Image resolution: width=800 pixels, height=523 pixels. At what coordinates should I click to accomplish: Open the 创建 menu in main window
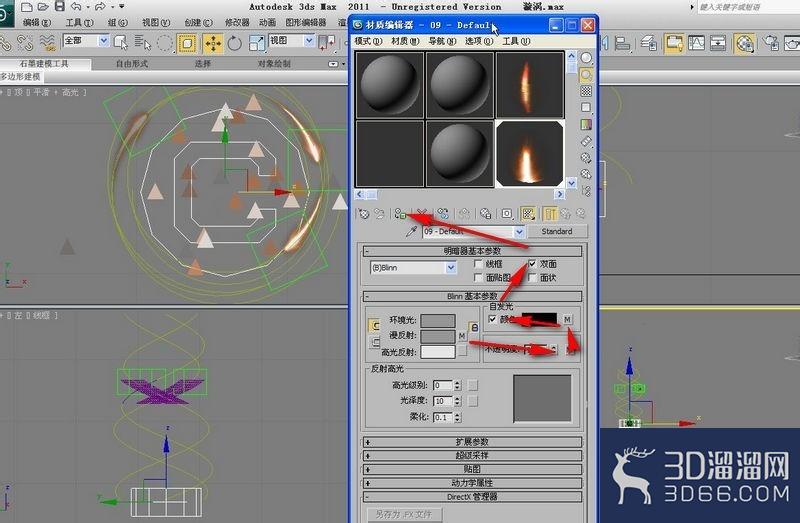point(198,22)
